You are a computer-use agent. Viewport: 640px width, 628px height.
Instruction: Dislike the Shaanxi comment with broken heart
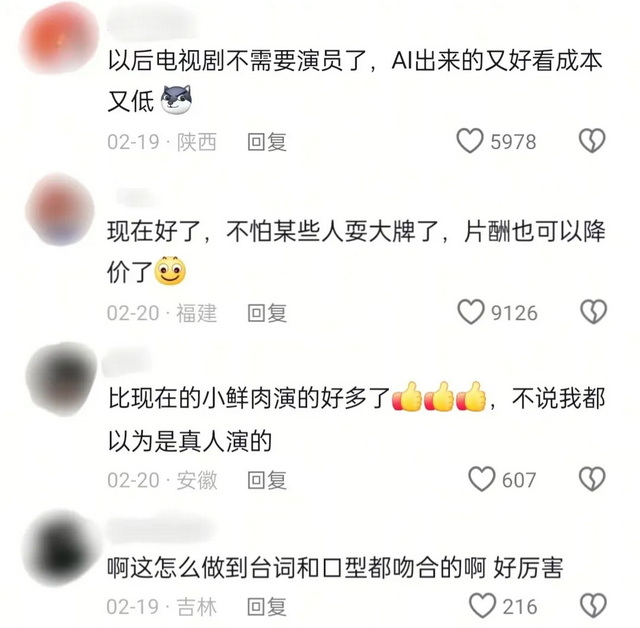coord(592,141)
